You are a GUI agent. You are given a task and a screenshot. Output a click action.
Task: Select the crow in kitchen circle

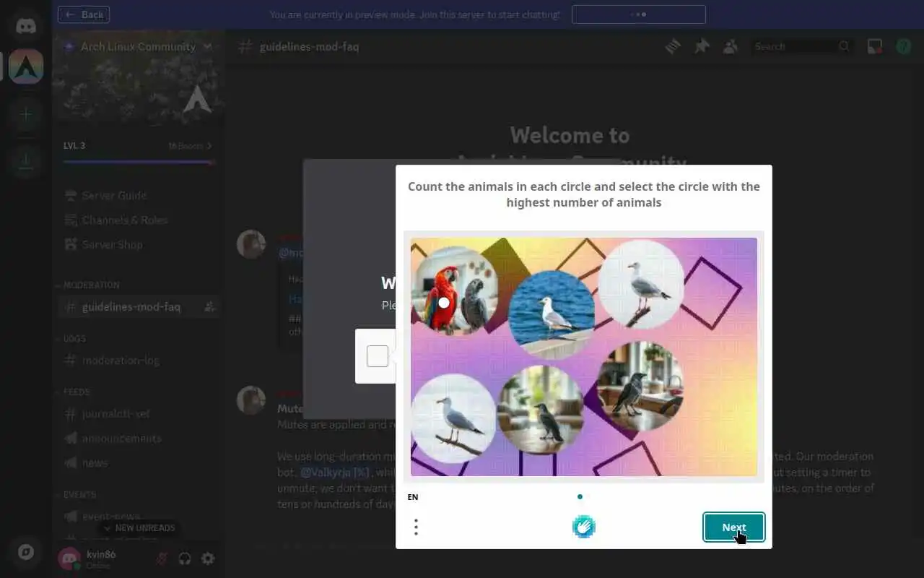pos(640,387)
